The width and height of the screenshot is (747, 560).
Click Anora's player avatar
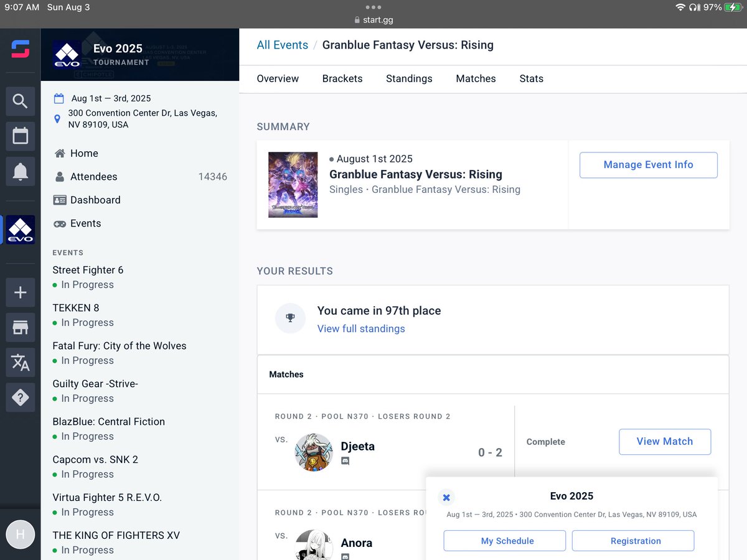point(314,545)
